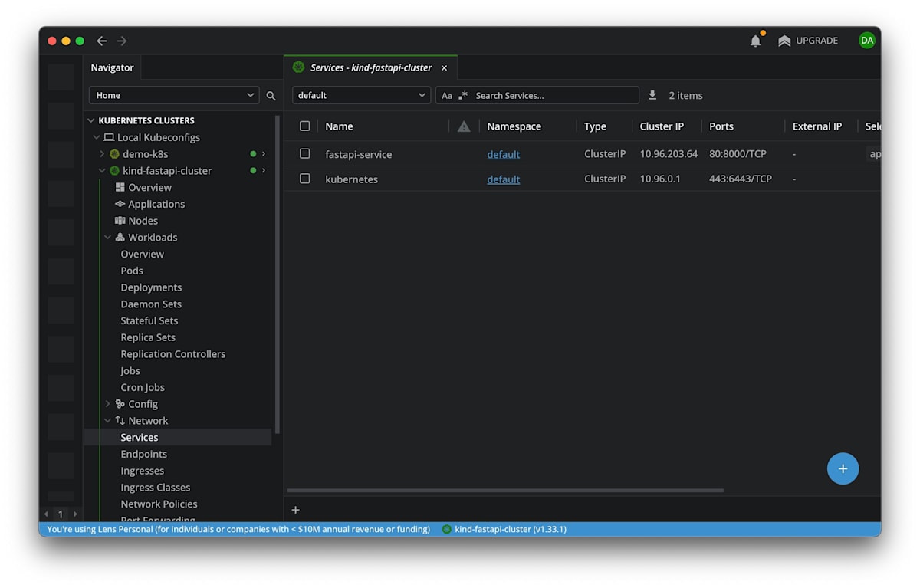Click the fastapi-service name cell
This screenshot has width=920, height=588.
tap(358, 154)
